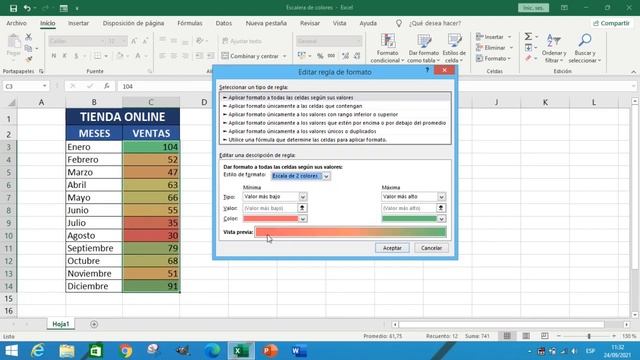The image size is (640, 360).
Task: Click the percent style icon
Action: pyautogui.click(x=320, y=56)
